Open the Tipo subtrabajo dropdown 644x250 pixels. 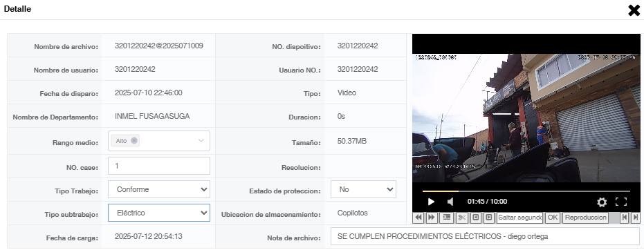[159, 213]
